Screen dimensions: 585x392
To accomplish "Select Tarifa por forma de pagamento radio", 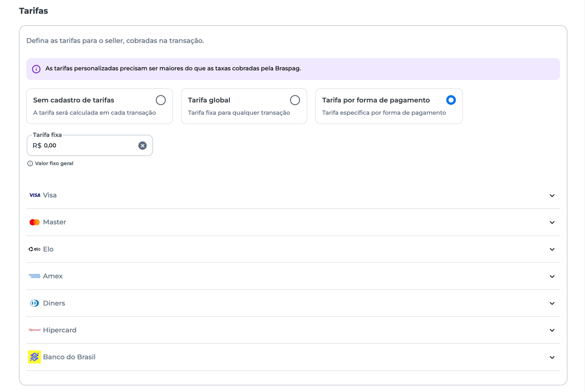I will click(x=451, y=100).
